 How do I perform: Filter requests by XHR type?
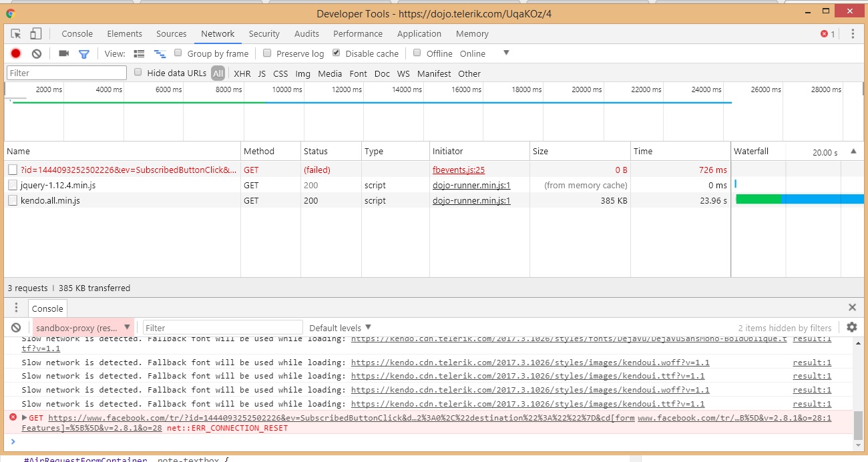242,73
